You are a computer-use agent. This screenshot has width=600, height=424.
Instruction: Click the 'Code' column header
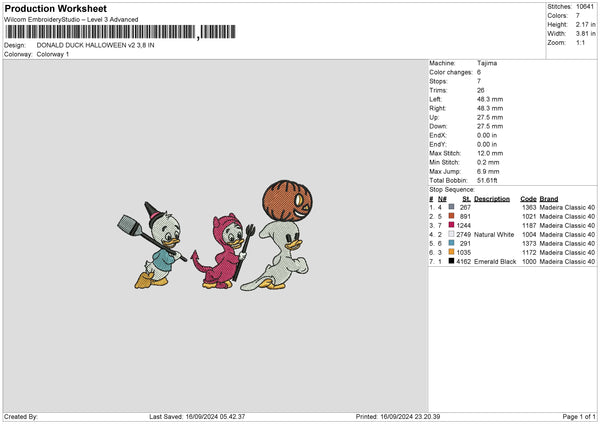tap(528, 199)
